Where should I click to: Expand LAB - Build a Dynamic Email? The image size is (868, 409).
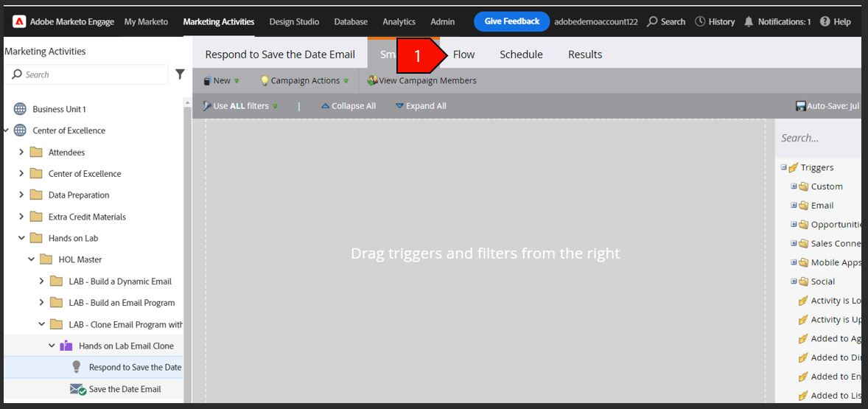pyautogui.click(x=41, y=282)
